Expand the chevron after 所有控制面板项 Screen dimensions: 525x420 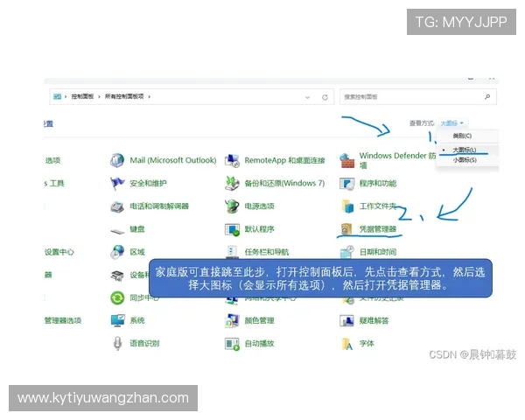[150, 97]
